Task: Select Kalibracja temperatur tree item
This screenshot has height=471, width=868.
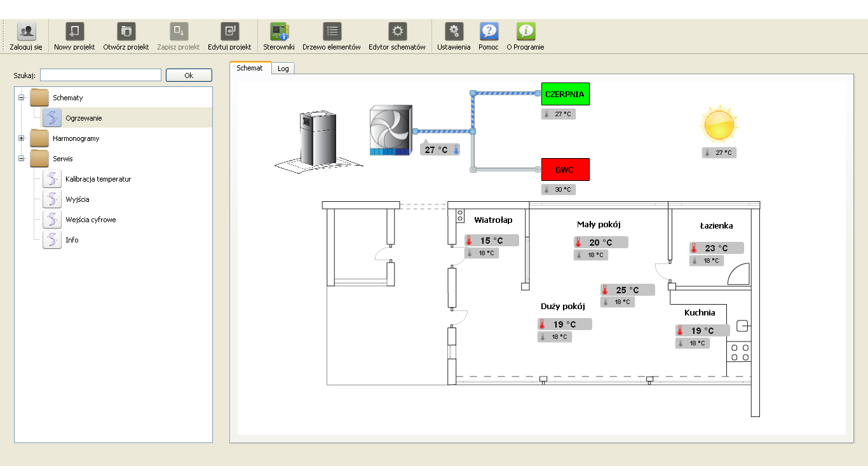Action: tap(98, 179)
